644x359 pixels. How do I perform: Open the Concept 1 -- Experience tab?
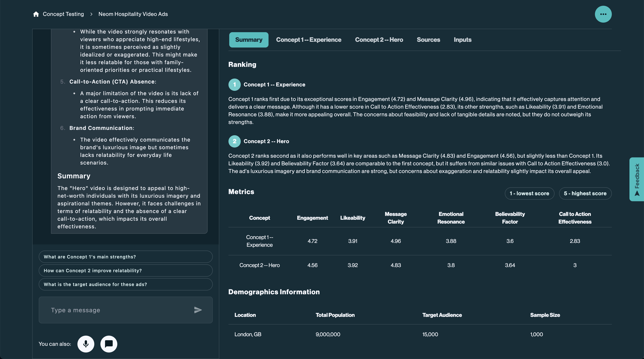pyautogui.click(x=309, y=40)
